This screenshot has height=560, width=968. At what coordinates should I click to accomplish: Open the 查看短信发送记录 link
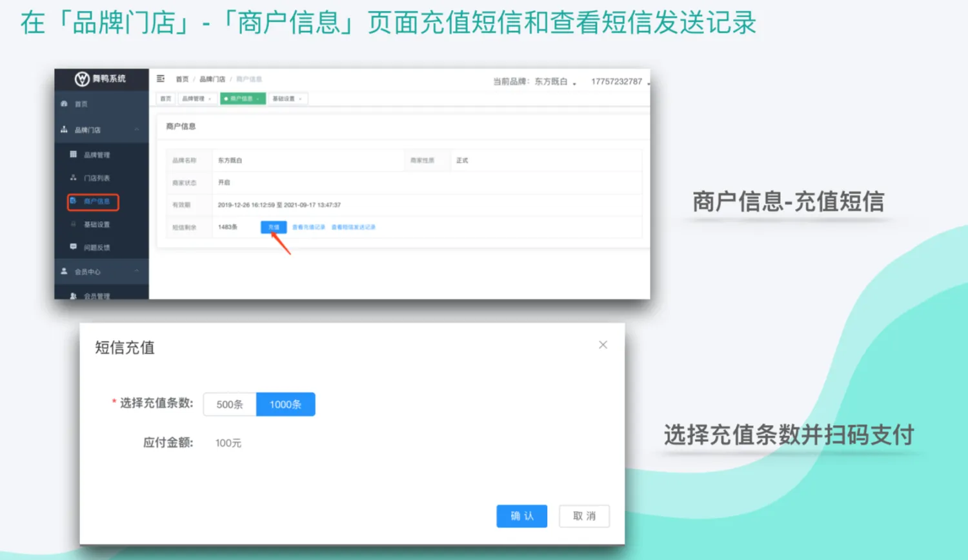[353, 227]
